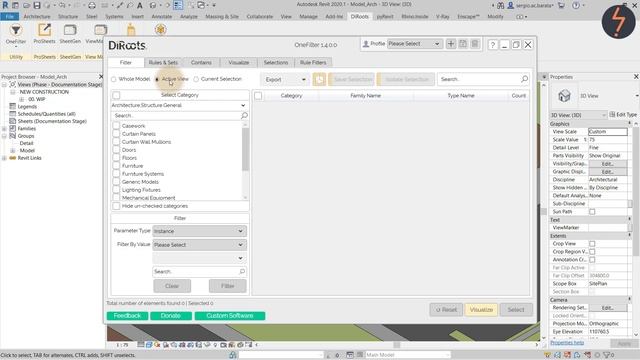Check the Furniture category checkbox

(116, 166)
